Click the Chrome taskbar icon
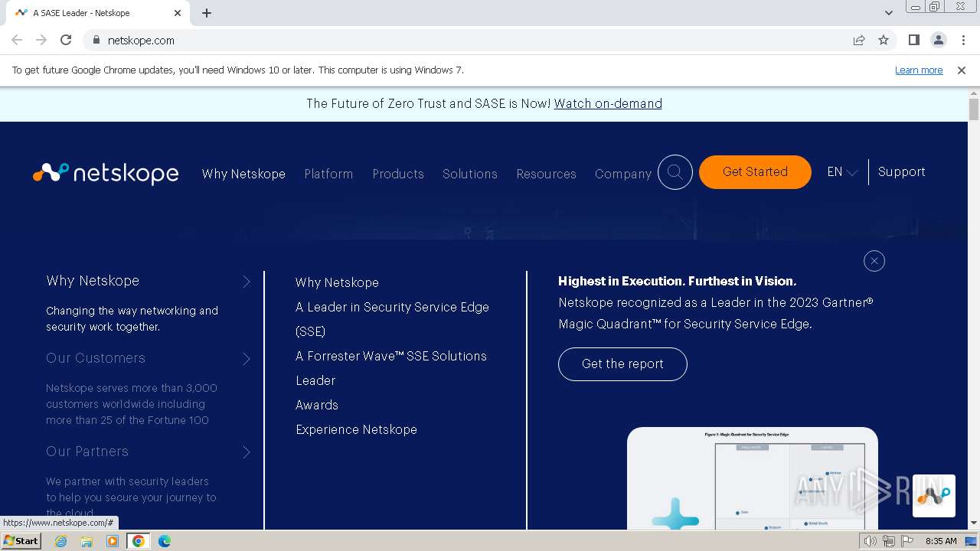 coord(139,541)
